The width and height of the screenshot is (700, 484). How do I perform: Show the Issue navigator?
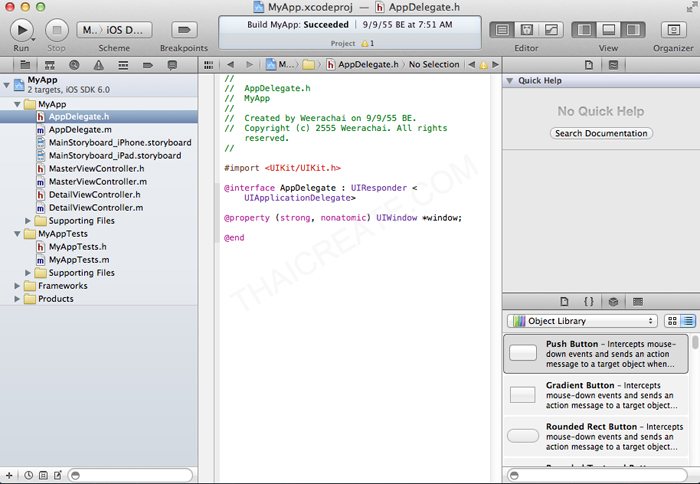99,65
